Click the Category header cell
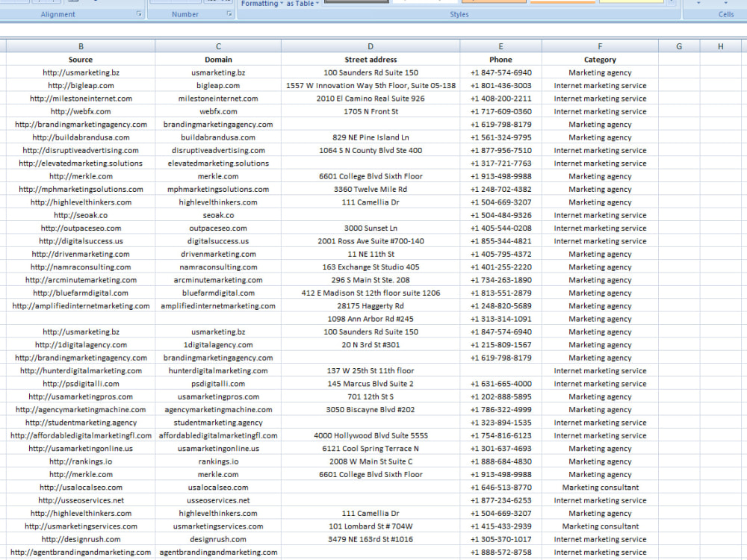Screen dimensions: 747x560 coord(600,60)
